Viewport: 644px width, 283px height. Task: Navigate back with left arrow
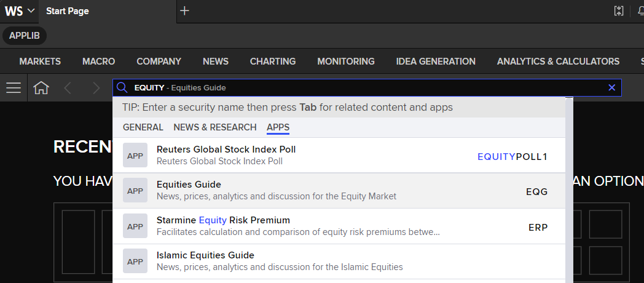pyautogui.click(x=68, y=87)
